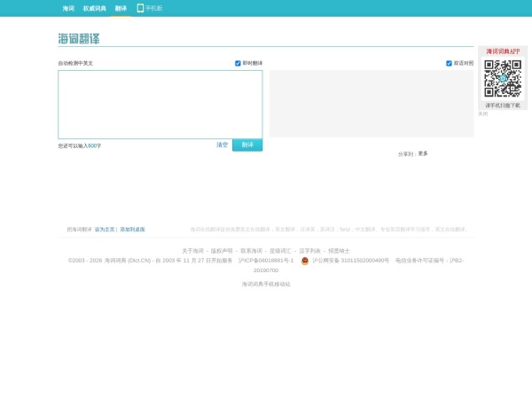Open the 权威词典 tab
532x399 pixels.
pos(94,8)
